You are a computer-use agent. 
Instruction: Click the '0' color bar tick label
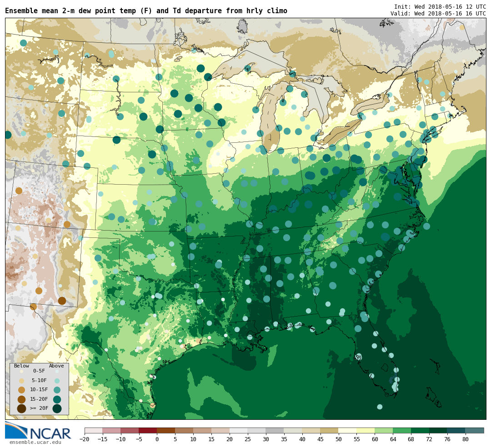[x=157, y=439]
